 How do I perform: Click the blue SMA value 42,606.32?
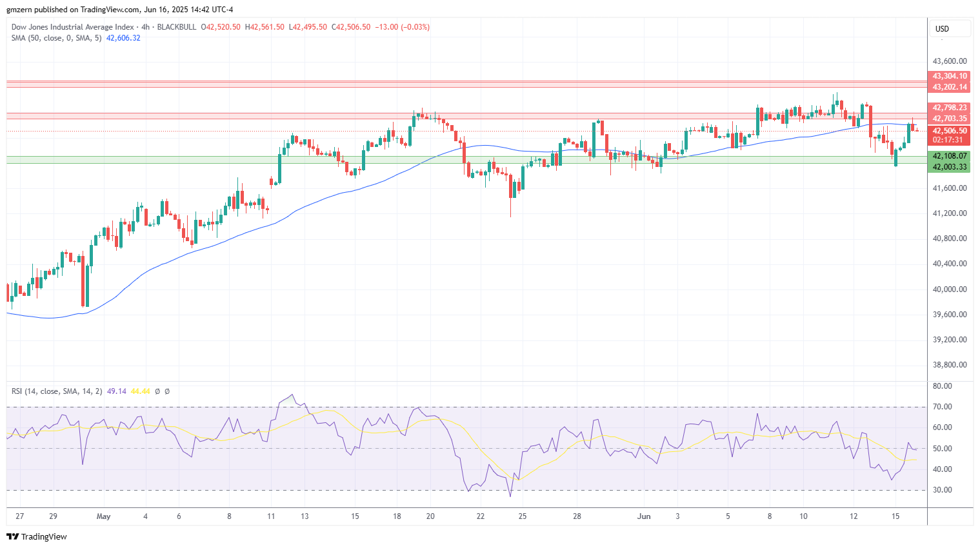pos(123,38)
